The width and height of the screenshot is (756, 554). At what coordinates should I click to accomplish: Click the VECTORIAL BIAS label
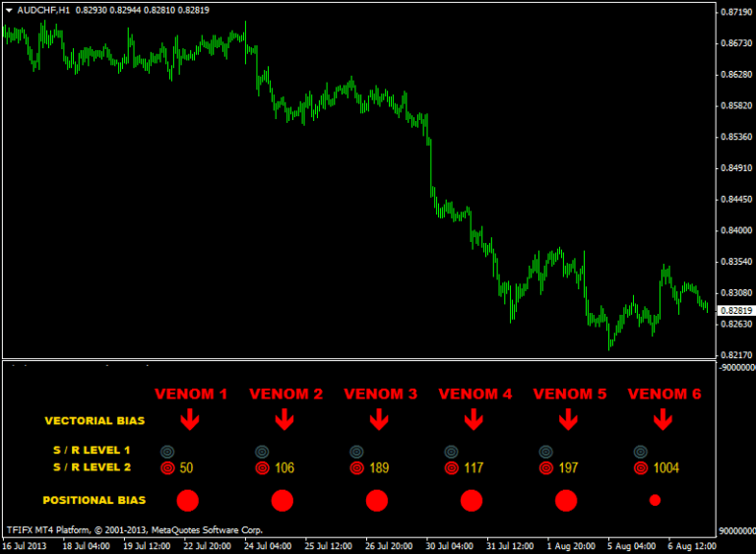94,421
